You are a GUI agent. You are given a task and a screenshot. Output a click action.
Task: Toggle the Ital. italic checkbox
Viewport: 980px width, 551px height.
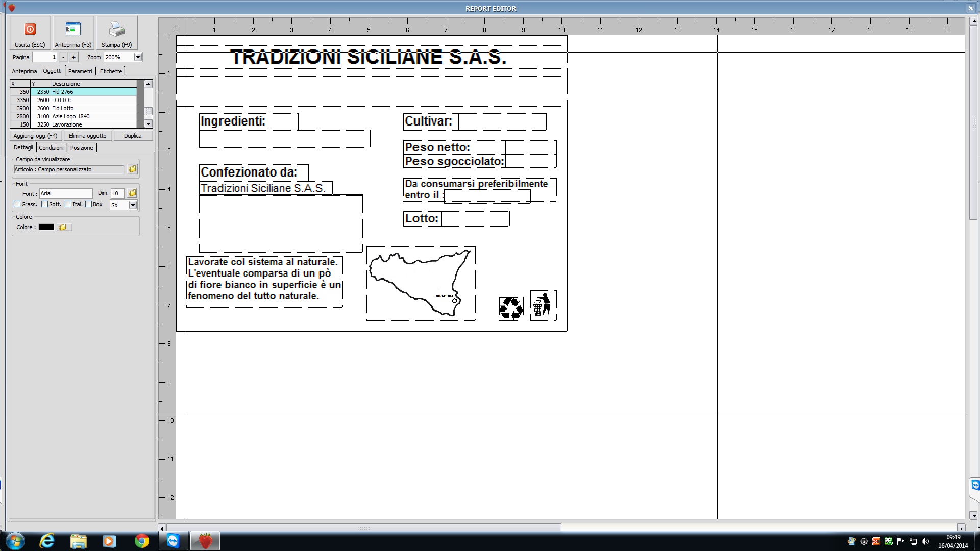68,204
